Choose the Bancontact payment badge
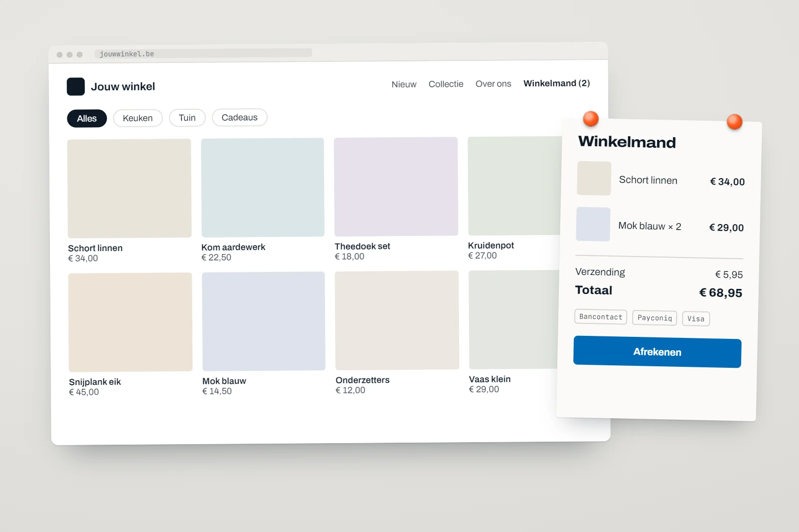 601,317
